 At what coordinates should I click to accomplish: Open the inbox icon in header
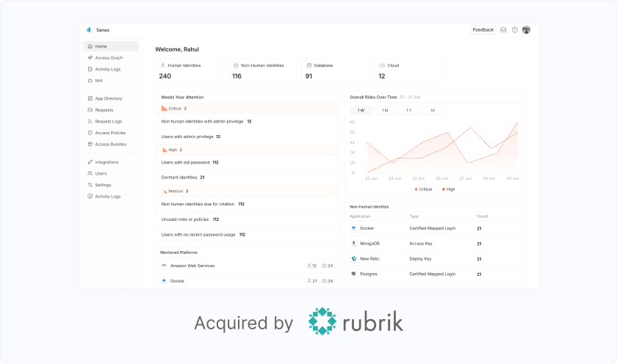[503, 30]
